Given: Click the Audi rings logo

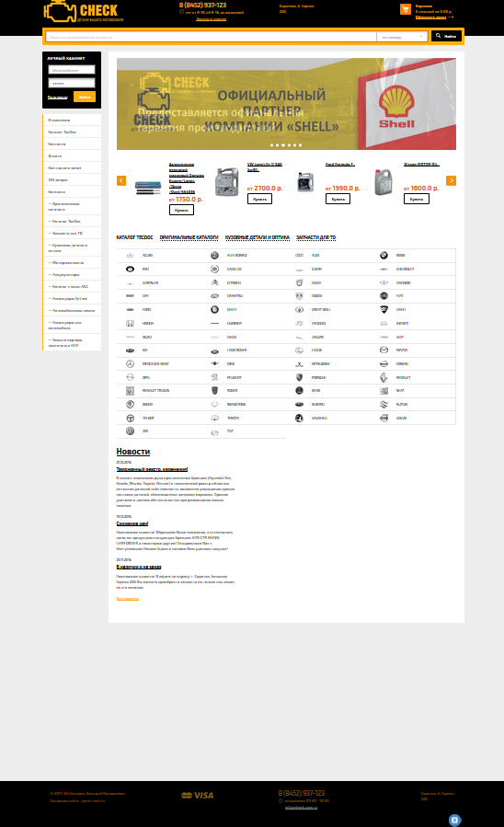Looking at the screenshot, I should click(x=300, y=255).
